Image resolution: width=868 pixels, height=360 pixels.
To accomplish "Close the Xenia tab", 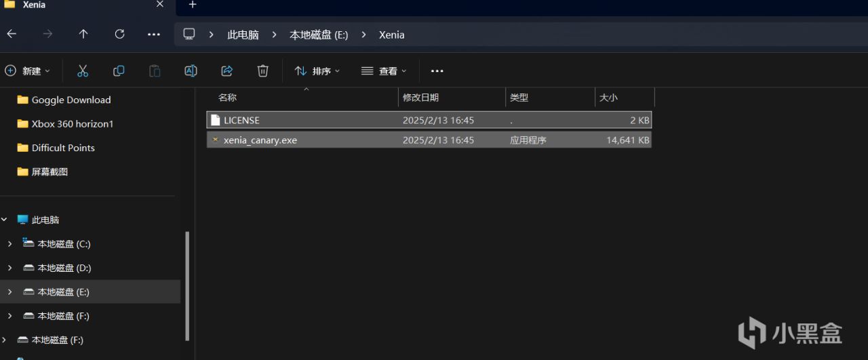I will click(160, 4).
